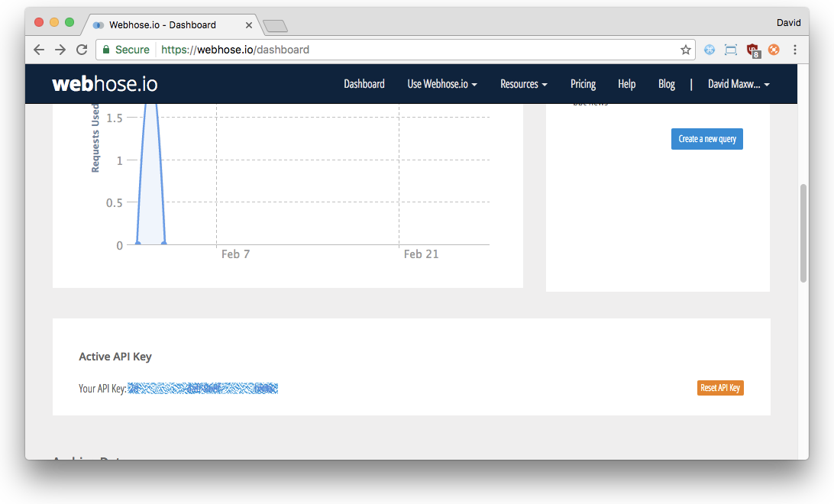
Task: Click the green Secure padlock icon
Action: click(106, 50)
